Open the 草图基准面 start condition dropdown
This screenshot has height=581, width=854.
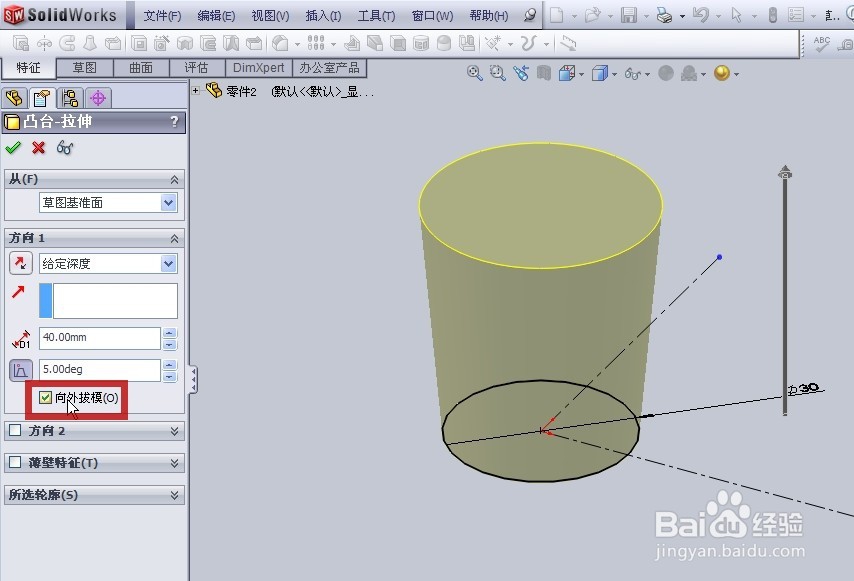pos(168,203)
